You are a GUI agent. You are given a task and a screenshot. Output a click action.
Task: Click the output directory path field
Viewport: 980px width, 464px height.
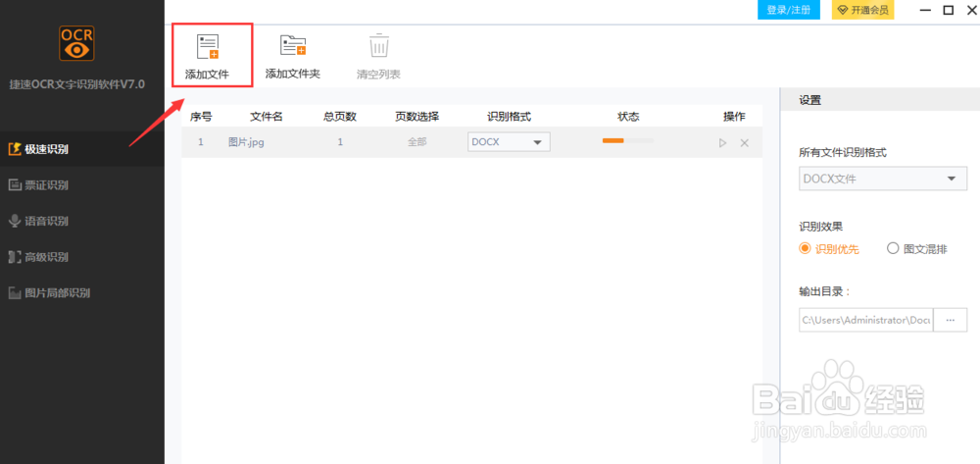point(865,320)
